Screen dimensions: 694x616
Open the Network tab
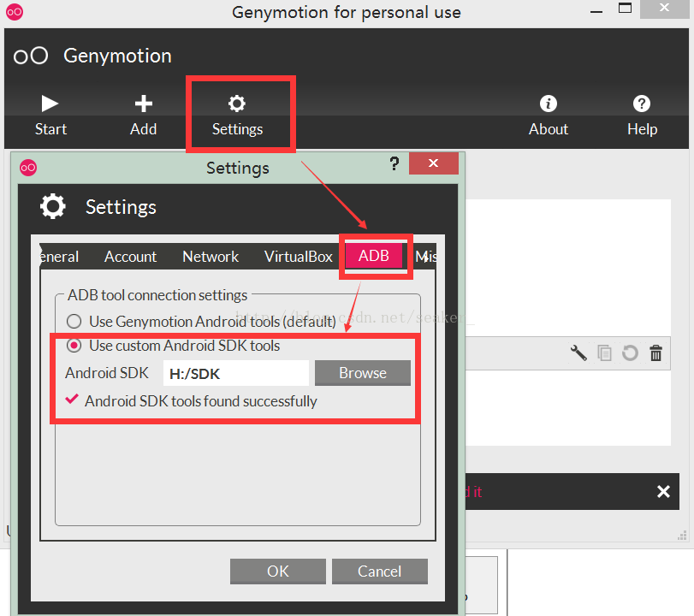click(211, 257)
